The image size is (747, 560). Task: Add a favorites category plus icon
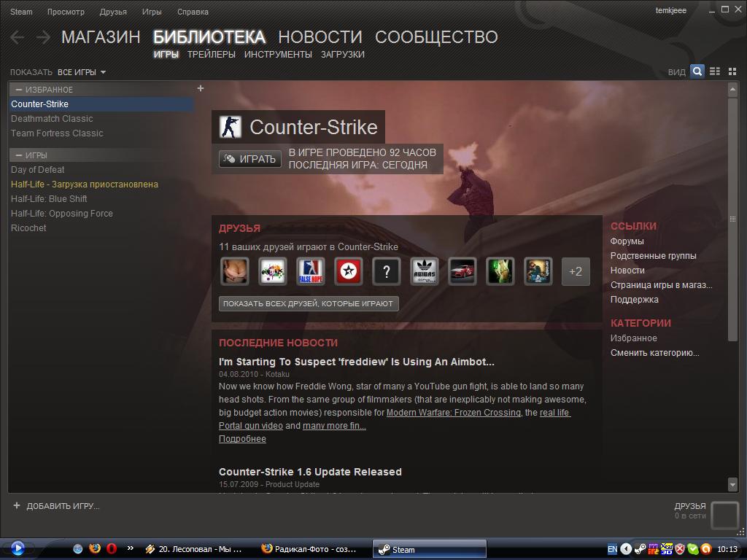point(201,88)
